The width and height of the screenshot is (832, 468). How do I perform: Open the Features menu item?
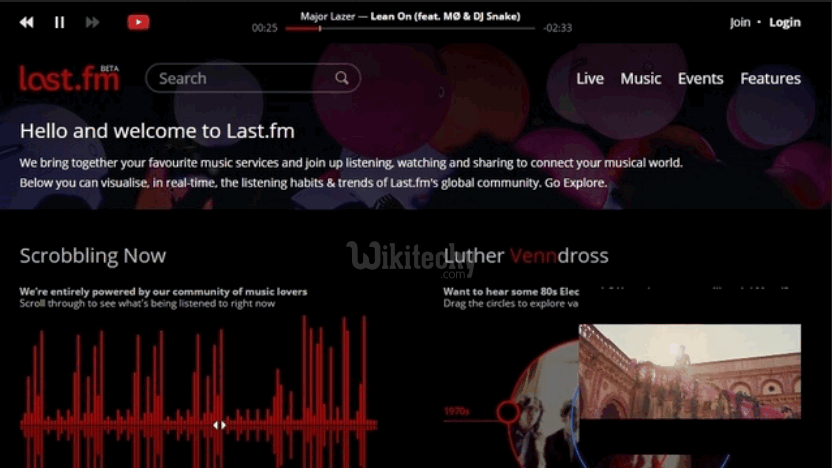(770, 78)
